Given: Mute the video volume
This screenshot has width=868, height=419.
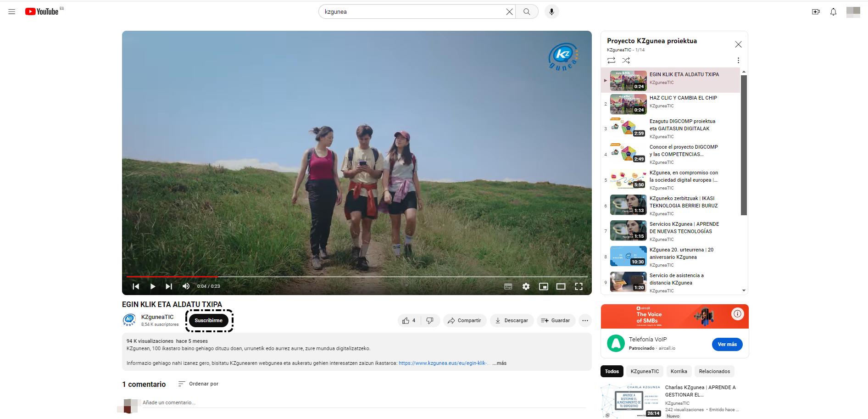Looking at the screenshot, I should [186, 286].
